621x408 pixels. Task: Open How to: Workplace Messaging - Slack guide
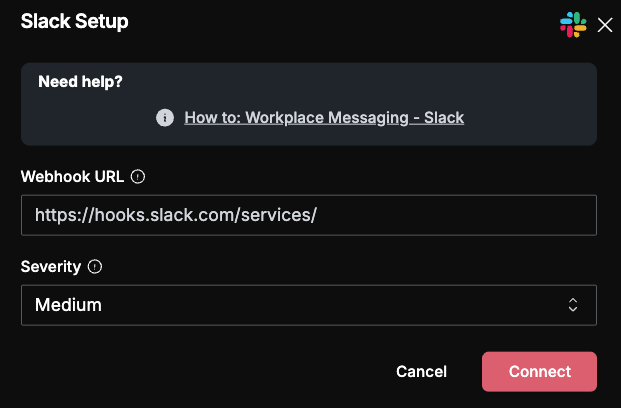pyautogui.click(x=324, y=118)
